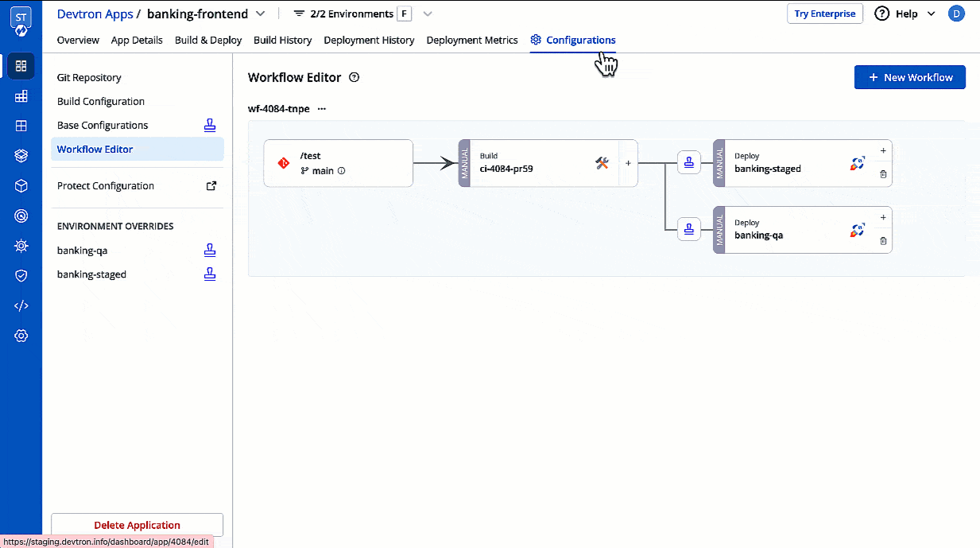Click the rocket icon on banking-staged deploy node
This screenshot has width=980, height=548.
coord(857,162)
